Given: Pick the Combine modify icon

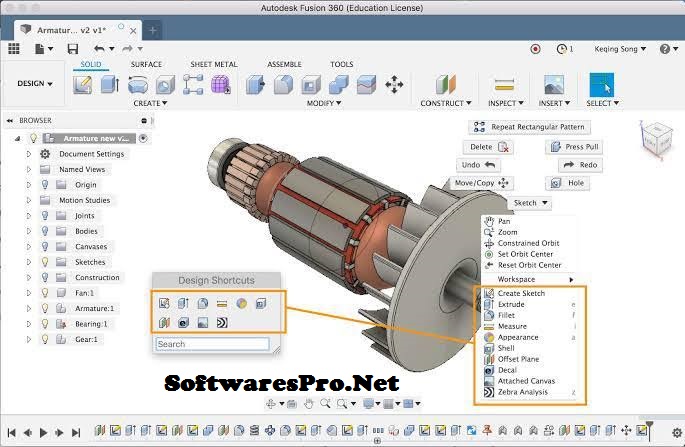Looking at the screenshot, I should [339, 84].
